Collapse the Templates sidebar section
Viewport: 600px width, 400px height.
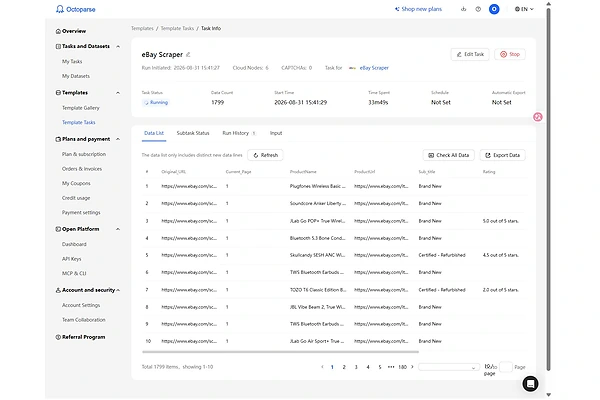pos(118,93)
